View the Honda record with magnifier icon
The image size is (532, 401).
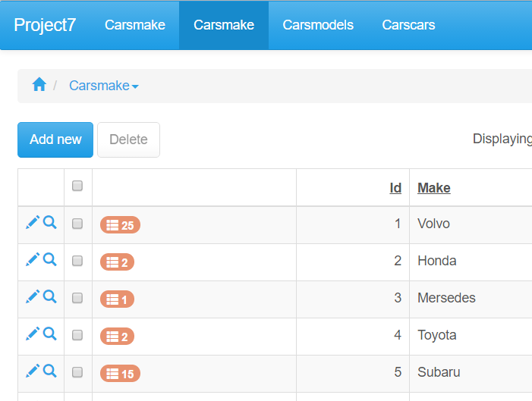[49, 259]
